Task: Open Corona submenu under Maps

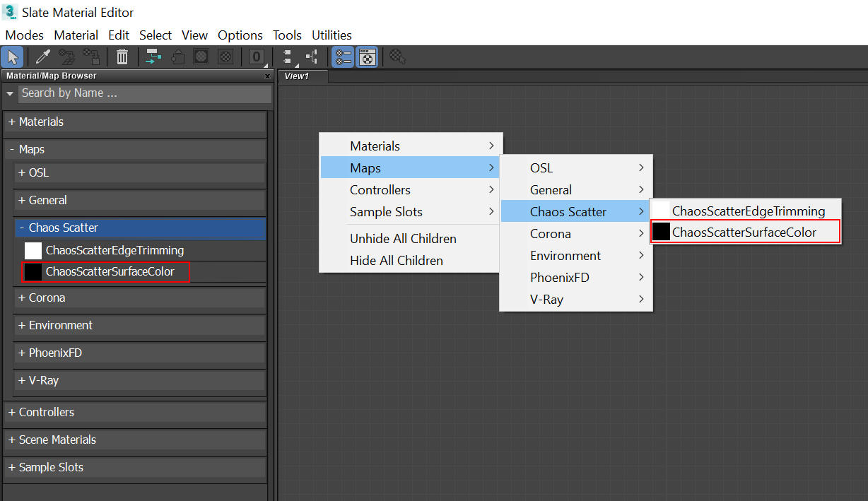Action: [x=576, y=233]
